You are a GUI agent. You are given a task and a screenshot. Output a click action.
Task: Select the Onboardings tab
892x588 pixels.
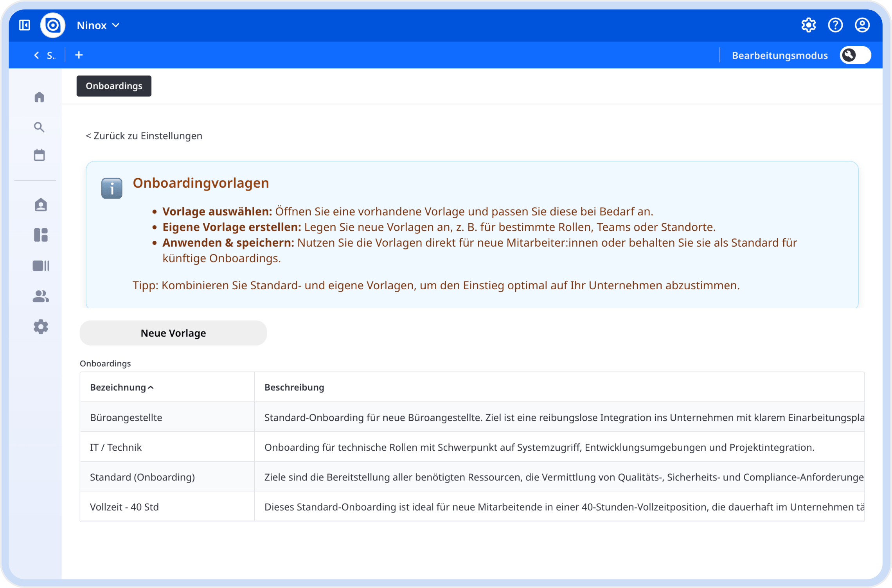coord(114,86)
